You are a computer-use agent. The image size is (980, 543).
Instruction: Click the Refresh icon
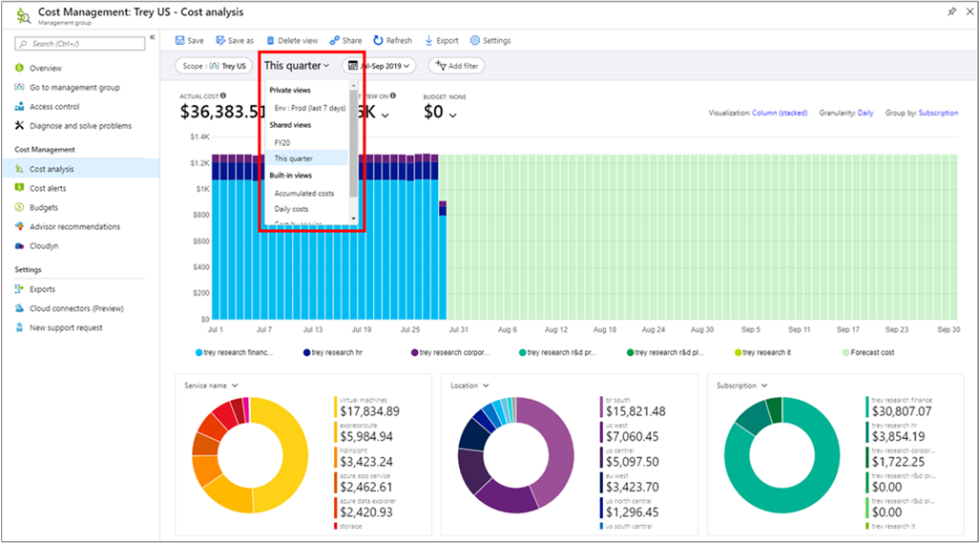pyautogui.click(x=379, y=41)
